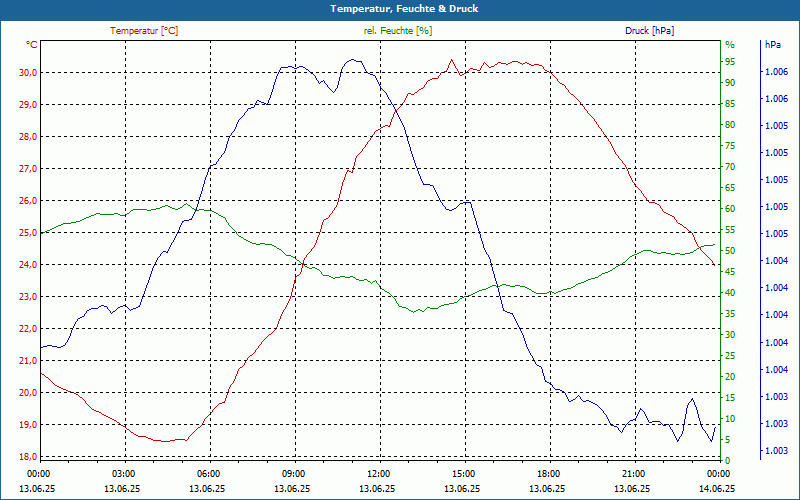Click the "55" humidity axis tick
The height and width of the screenshot is (500, 800).
730,230
